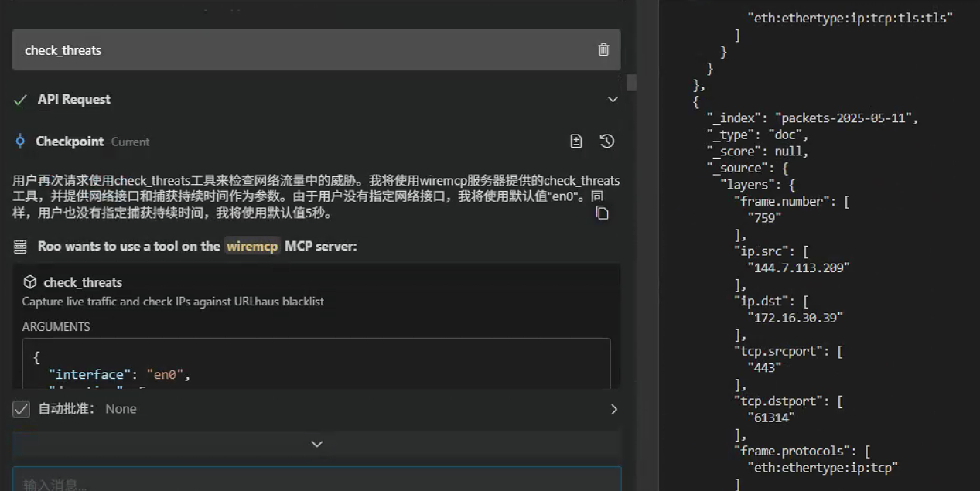Image resolution: width=980 pixels, height=491 pixels.
Task: Click the wiremcp server name label
Action: [x=252, y=247]
